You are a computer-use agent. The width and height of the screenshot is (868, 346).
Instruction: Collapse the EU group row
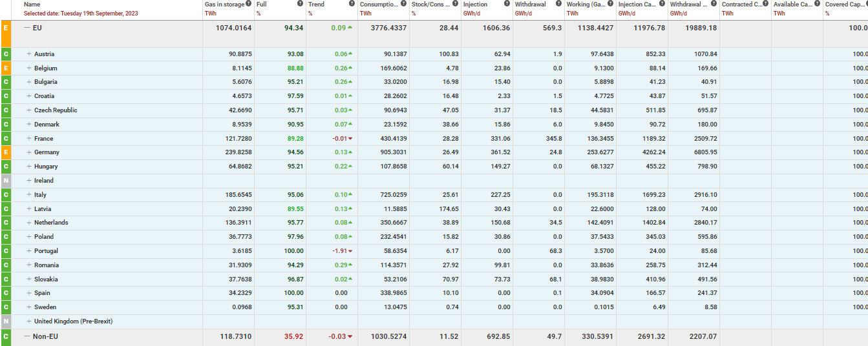point(26,28)
